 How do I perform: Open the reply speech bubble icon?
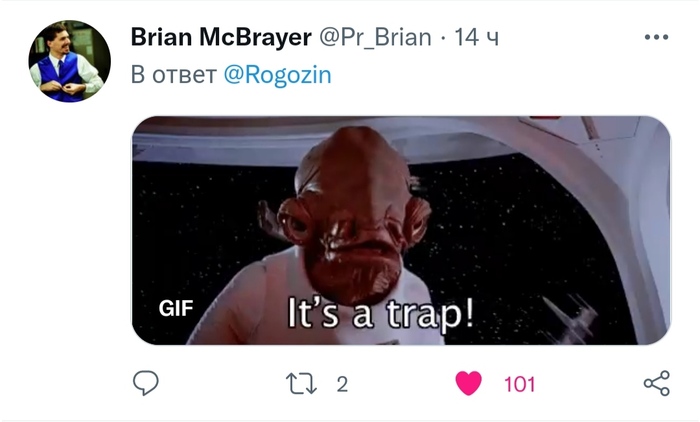(146, 383)
